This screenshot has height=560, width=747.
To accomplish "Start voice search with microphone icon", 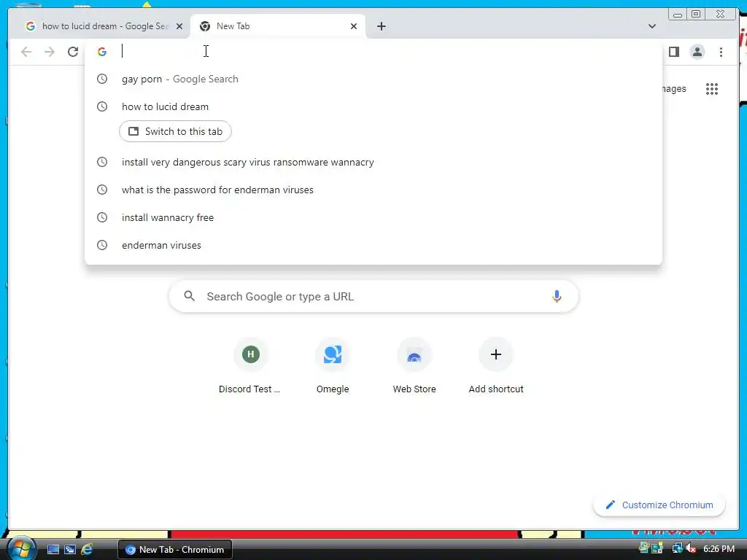I will (557, 296).
